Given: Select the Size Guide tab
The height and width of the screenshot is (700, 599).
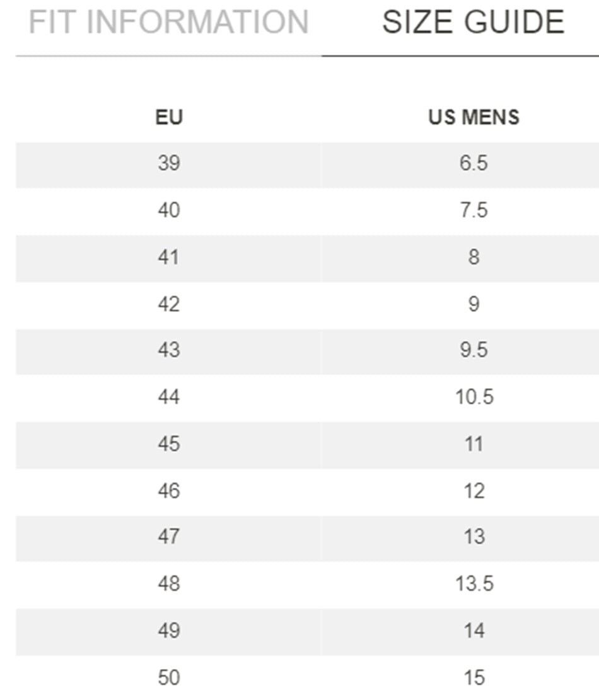Looking at the screenshot, I should [x=473, y=23].
